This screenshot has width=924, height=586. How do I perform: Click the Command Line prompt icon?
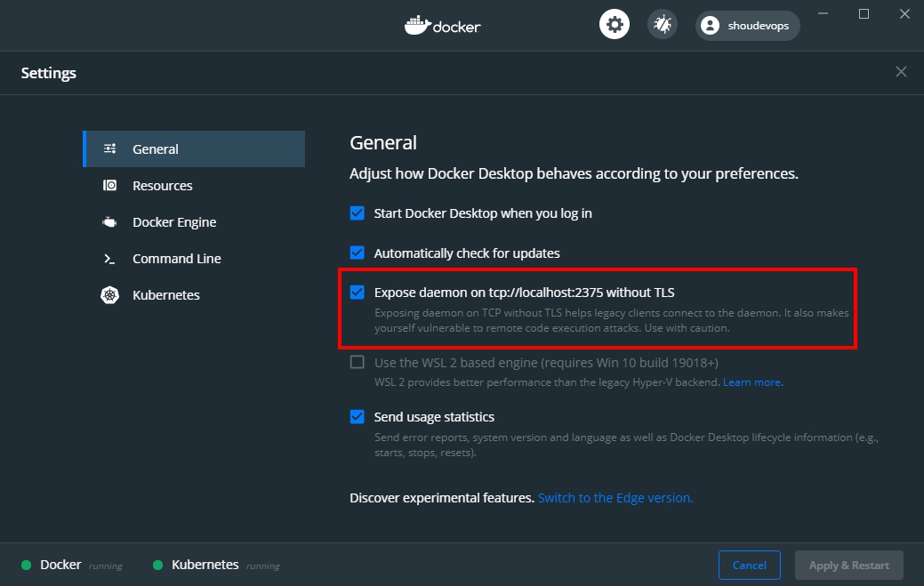[x=109, y=259]
